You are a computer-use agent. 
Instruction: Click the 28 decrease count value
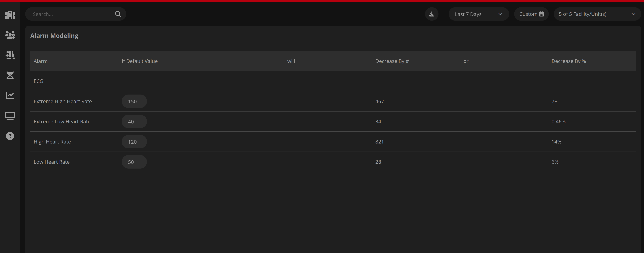click(x=378, y=162)
